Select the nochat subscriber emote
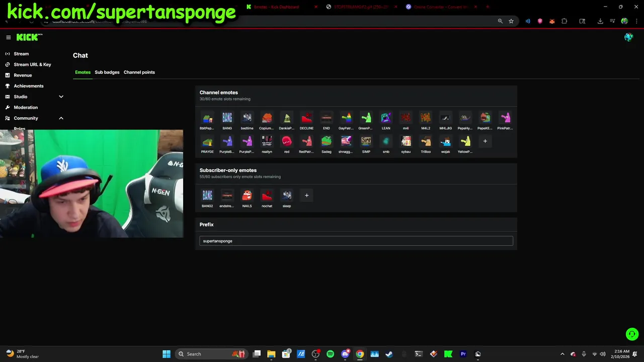This screenshot has width=644, height=362. point(267,196)
